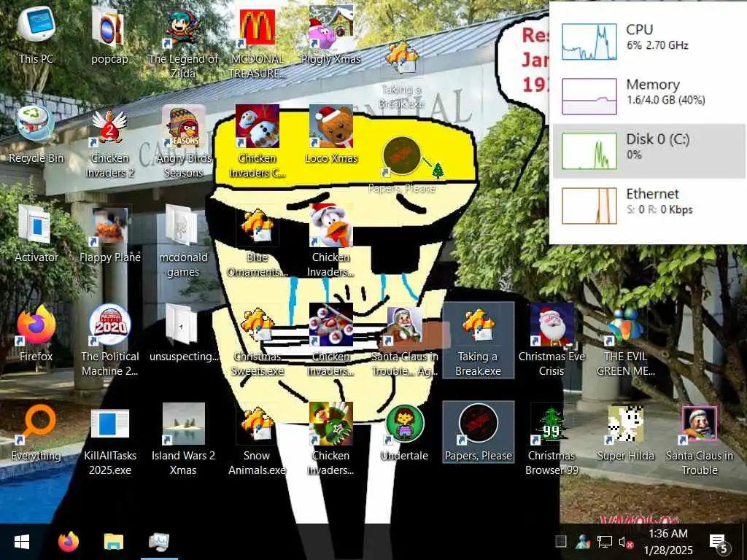This screenshot has width=747, height=560.
Task: Launch the Undertale shortcut
Action: point(404,432)
